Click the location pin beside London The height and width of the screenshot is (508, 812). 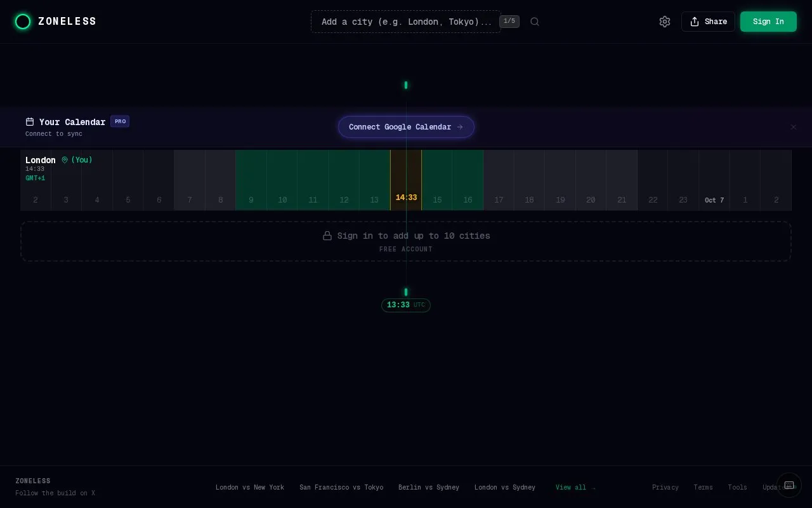pos(65,160)
